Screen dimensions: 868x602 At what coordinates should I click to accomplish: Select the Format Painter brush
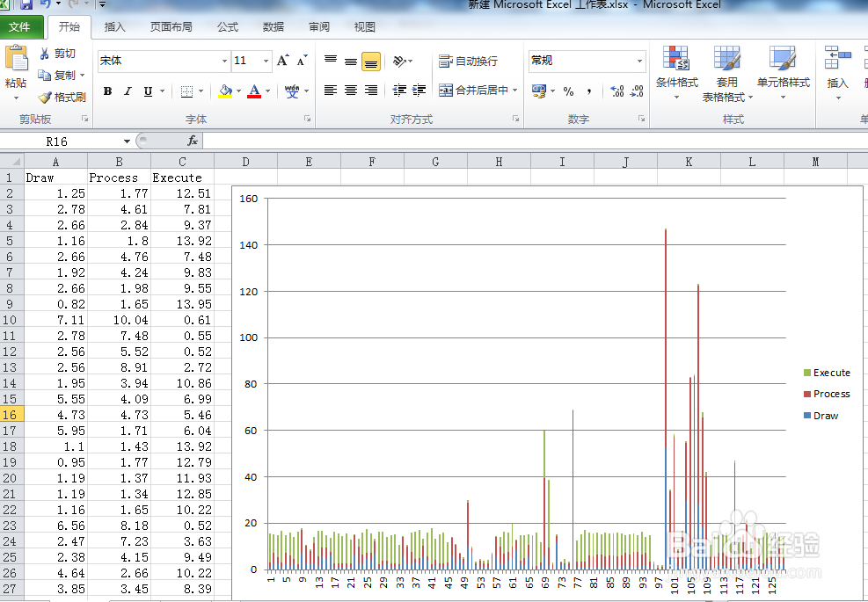(45, 98)
